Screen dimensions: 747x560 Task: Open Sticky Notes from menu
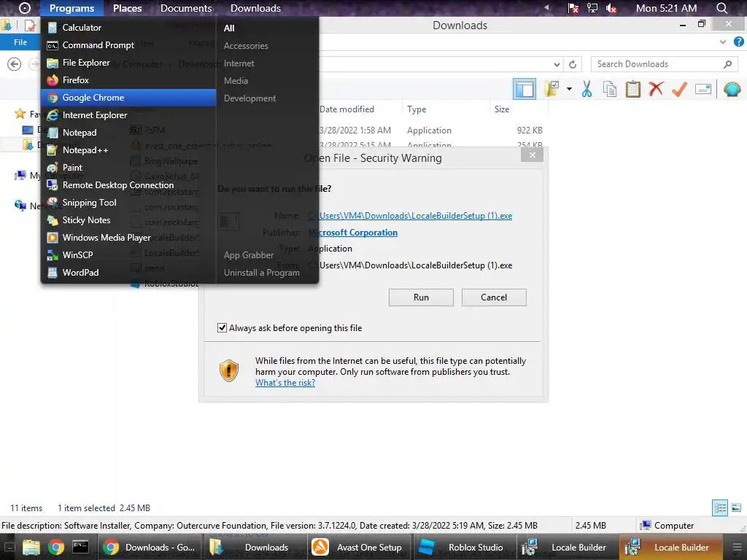128,220
